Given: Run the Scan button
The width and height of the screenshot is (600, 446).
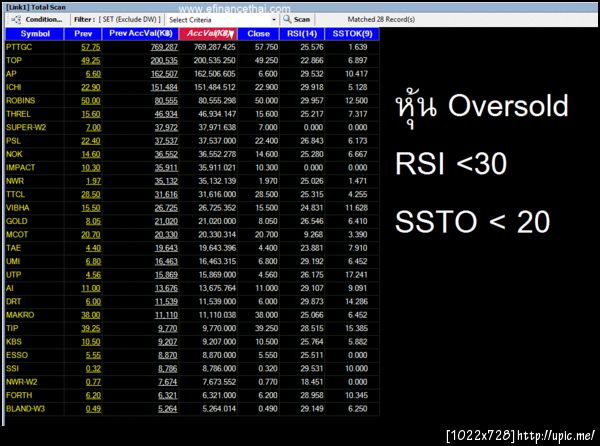Looking at the screenshot, I should click(x=297, y=20).
